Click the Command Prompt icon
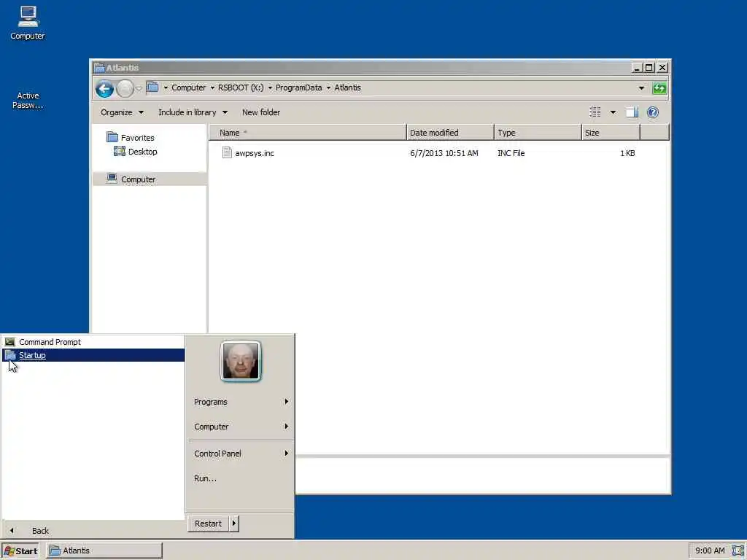Screen dimensions: 747x560 tap(10, 342)
